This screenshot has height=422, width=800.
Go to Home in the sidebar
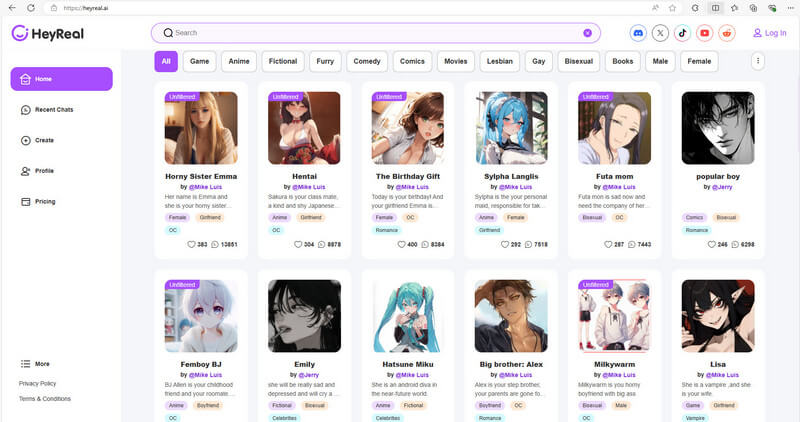pos(61,79)
